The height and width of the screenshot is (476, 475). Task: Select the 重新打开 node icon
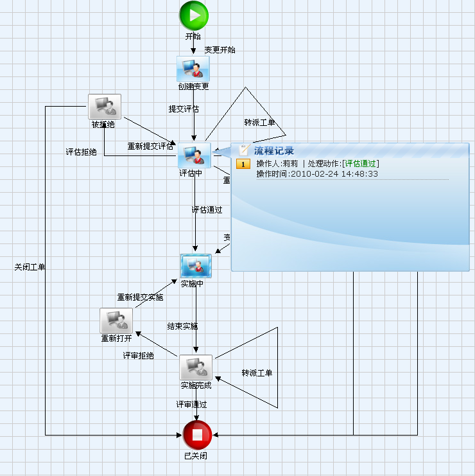click(116, 321)
